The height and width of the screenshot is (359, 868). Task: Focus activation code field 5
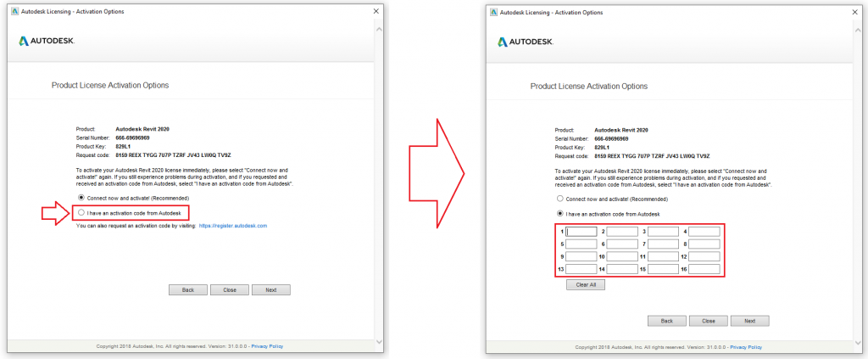tap(581, 244)
